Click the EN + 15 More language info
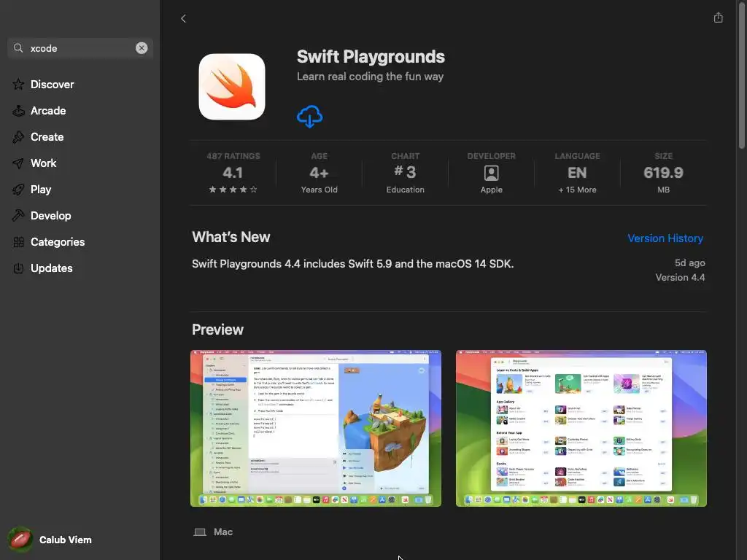This screenshot has height=560, width=747. (x=578, y=174)
